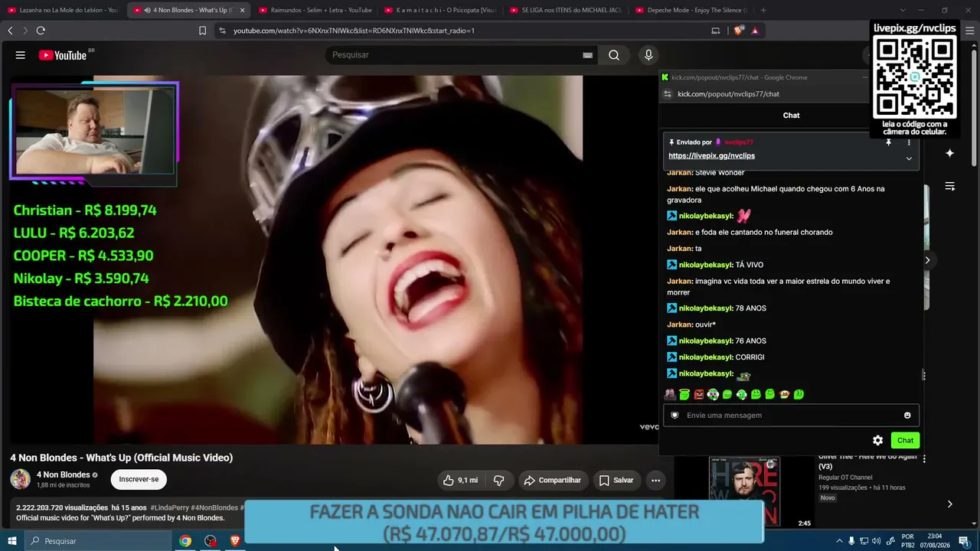This screenshot has width=980, height=551.
Task: Click the chat identity shield icon
Action: pos(675,416)
